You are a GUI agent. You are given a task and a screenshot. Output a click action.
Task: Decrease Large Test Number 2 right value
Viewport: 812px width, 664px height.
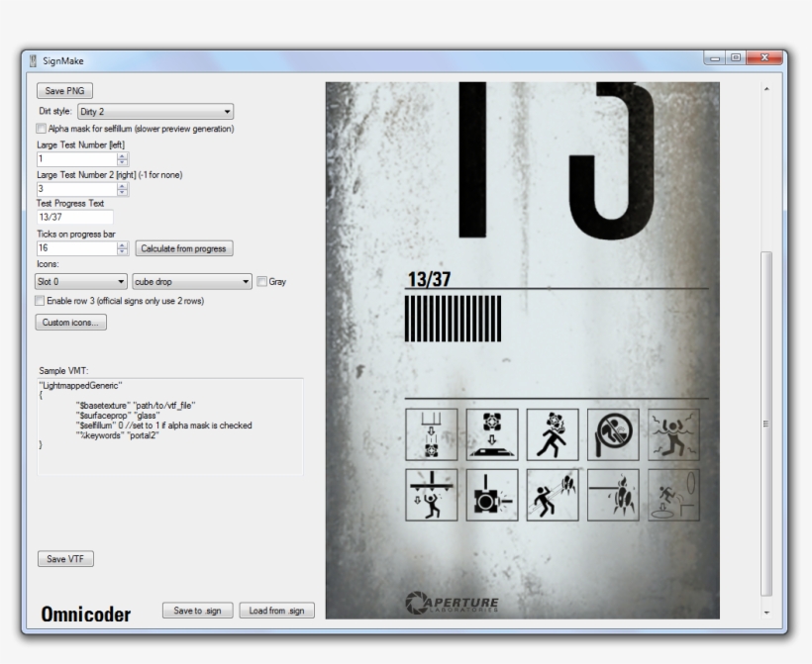pos(122,192)
